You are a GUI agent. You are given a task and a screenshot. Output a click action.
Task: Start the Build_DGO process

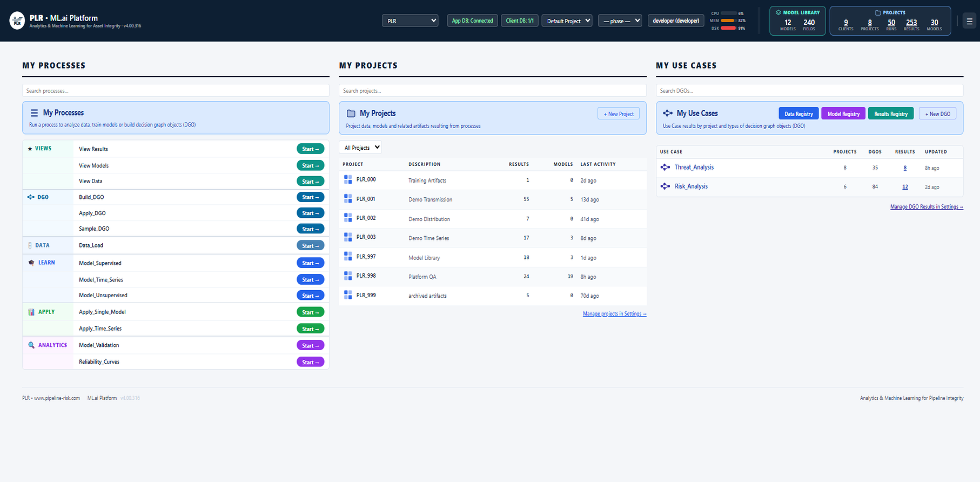311,197
